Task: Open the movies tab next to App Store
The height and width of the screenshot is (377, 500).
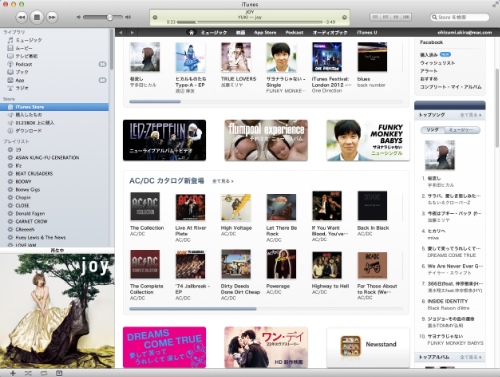Action: point(240,32)
